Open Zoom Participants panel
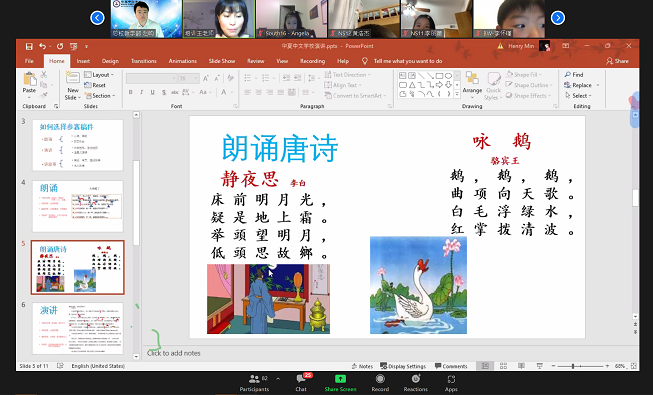Image resolution: width=653 pixels, height=395 pixels. point(254,382)
